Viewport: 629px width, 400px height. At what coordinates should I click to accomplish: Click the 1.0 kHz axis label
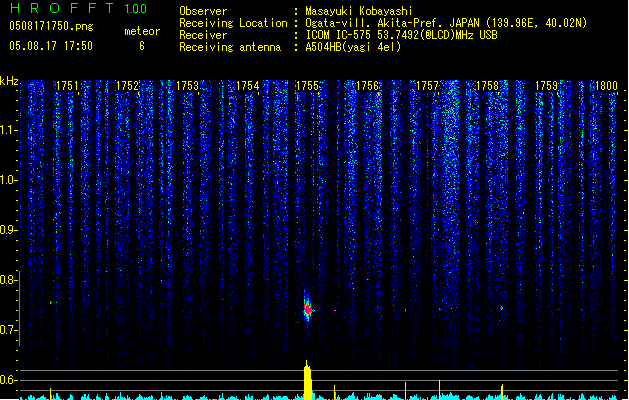click(x=8, y=180)
